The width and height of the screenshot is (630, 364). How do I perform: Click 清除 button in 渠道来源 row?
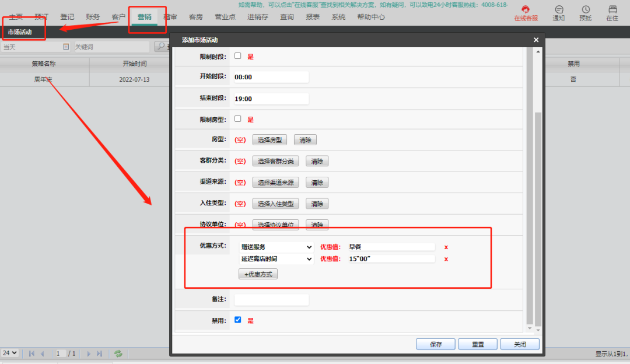[x=317, y=183]
